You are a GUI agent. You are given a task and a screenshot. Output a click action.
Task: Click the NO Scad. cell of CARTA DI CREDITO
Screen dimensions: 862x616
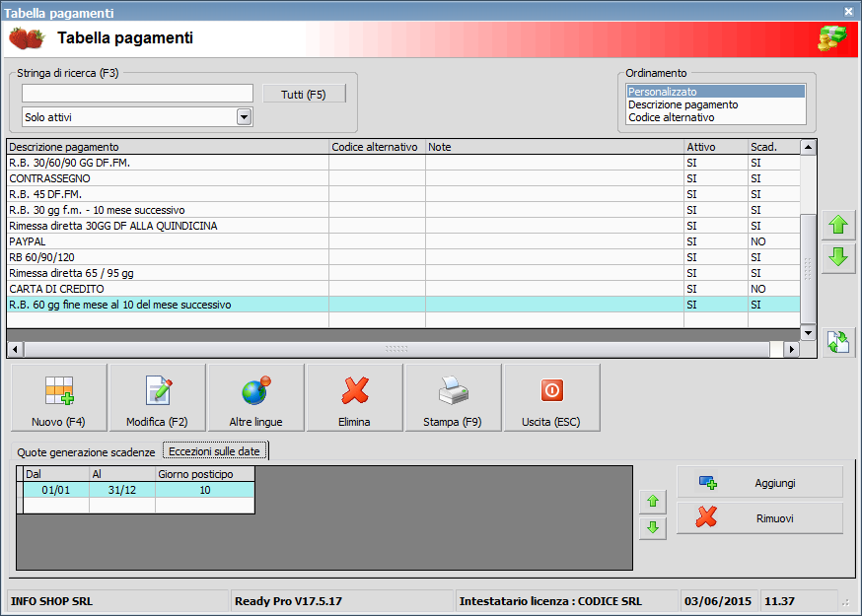point(774,289)
